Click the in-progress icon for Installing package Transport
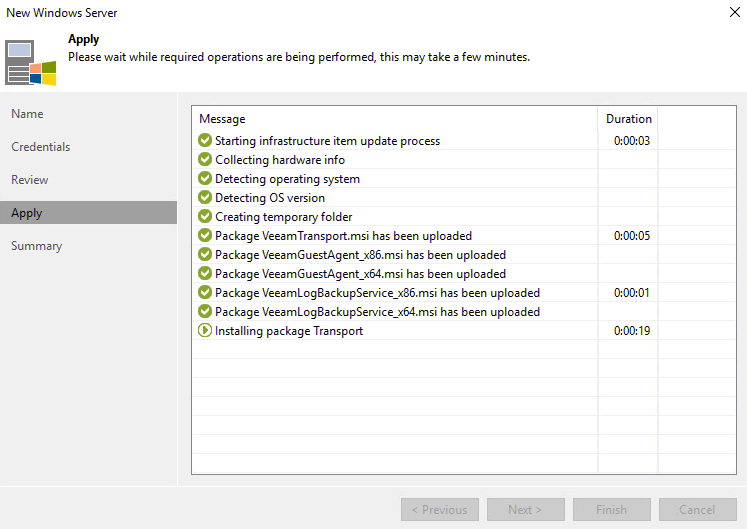Viewport: 747px width, 529px height. [205, 331]
